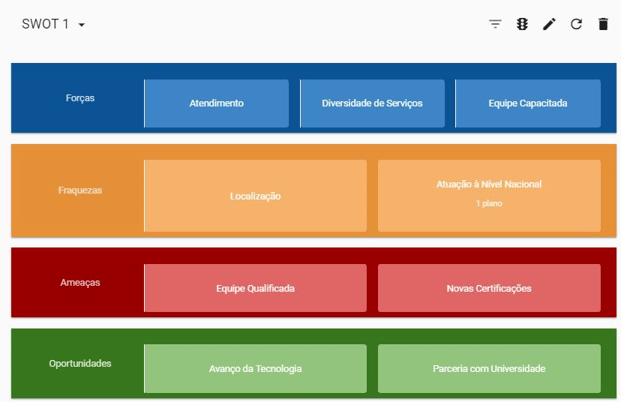Click the '1 plano' label
The width and height of the screenshot is (621, 402).
pos(489,204)
